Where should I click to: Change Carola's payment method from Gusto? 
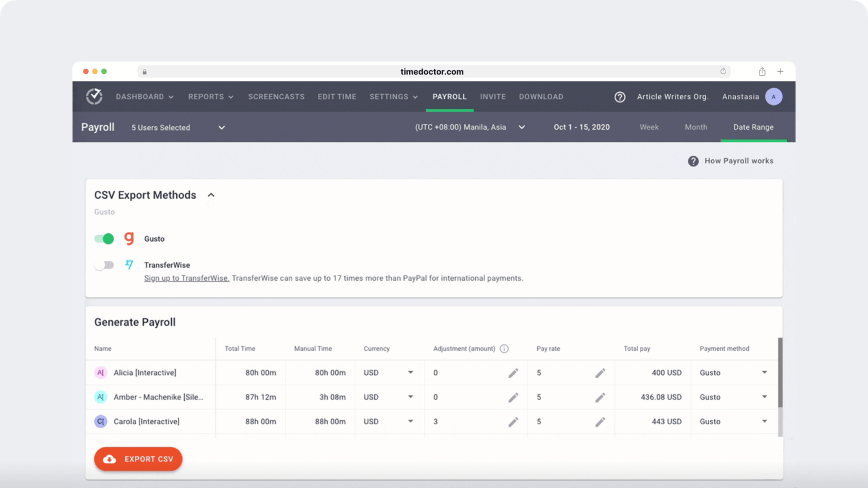click(x=765, y=421)
